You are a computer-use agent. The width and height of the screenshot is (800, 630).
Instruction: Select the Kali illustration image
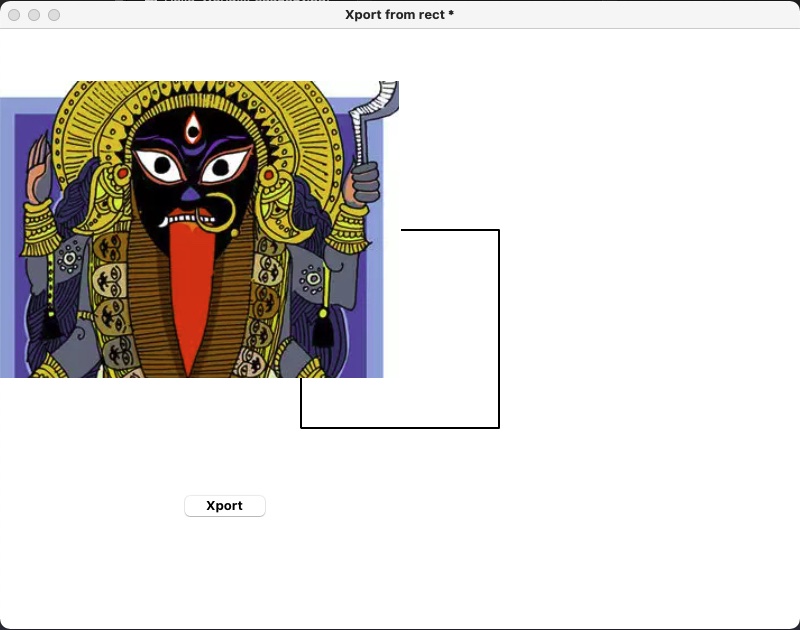(199, 229)
